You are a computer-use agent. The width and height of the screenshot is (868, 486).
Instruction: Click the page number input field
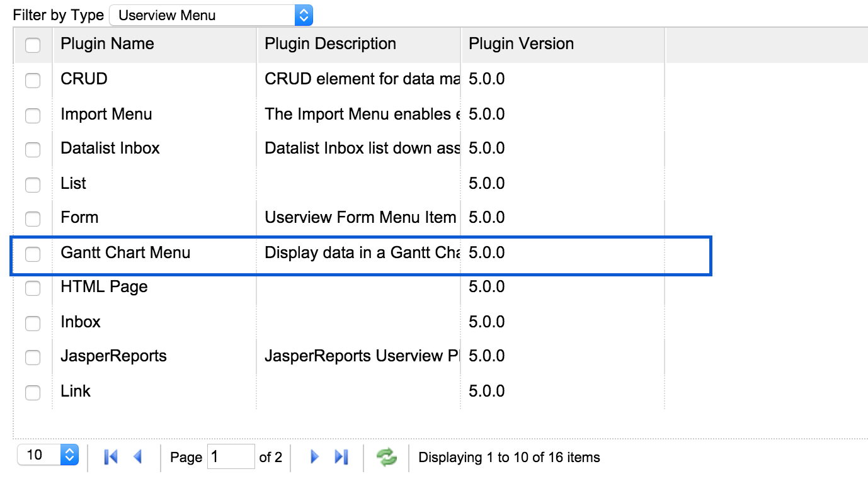(231, 457)
